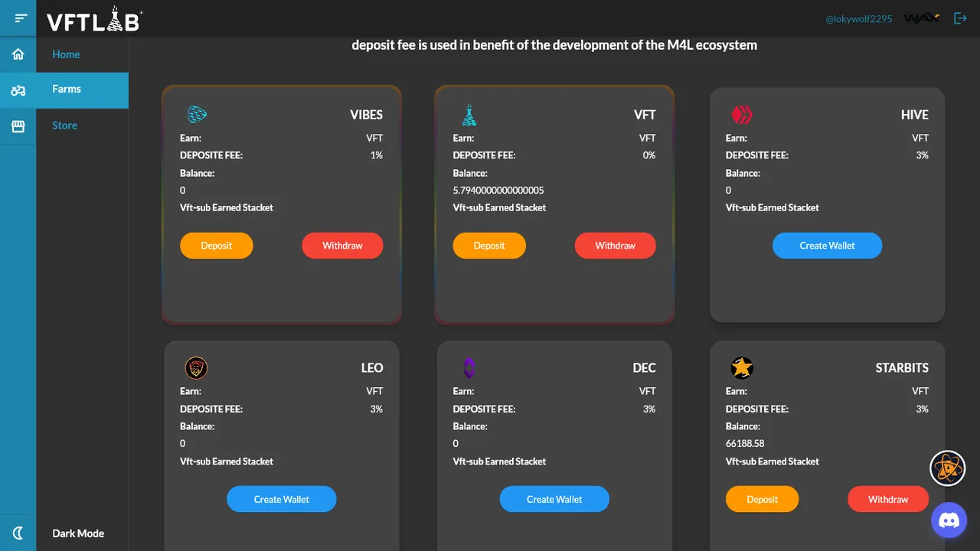
Task: Click the Farms tractor icon
Action: (x=18, y=90)
